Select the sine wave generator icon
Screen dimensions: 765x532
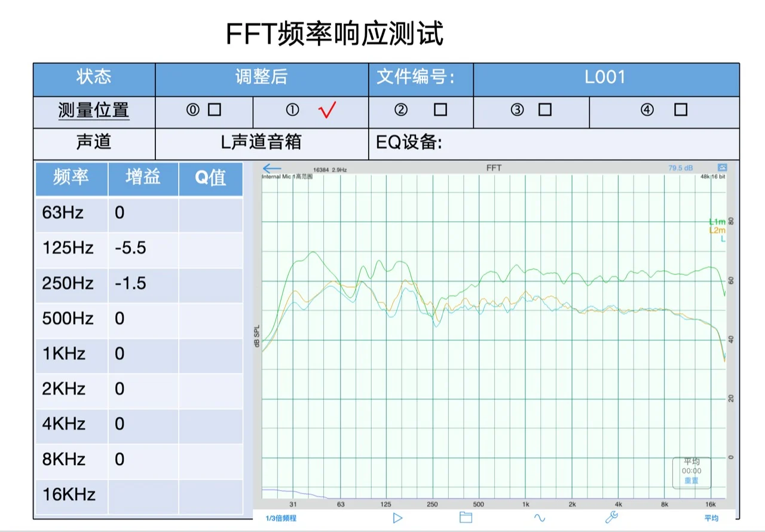point(539,518)
